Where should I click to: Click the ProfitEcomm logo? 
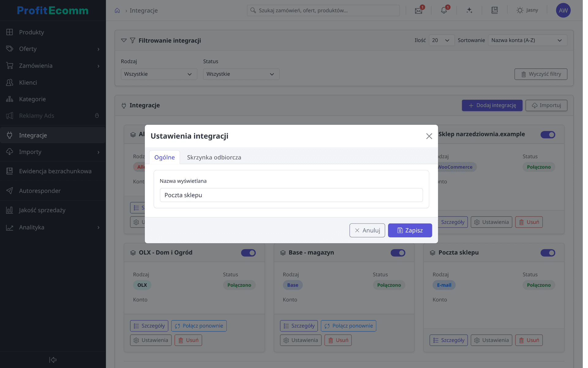point(53,10)
